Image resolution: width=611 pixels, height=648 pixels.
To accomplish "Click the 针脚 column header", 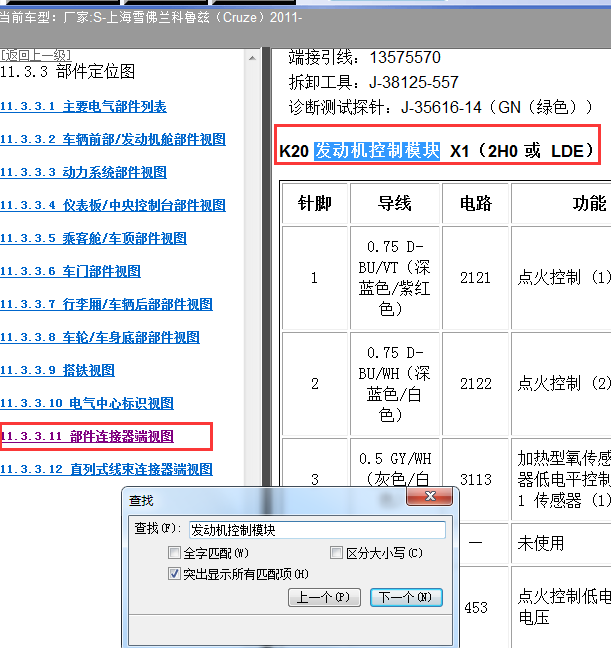I will click(315, 203).
